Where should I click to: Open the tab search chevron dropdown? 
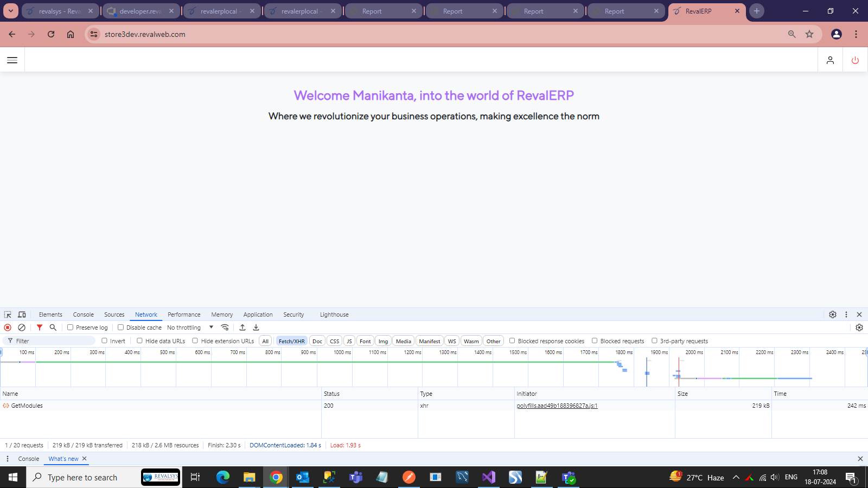(11, 11)
